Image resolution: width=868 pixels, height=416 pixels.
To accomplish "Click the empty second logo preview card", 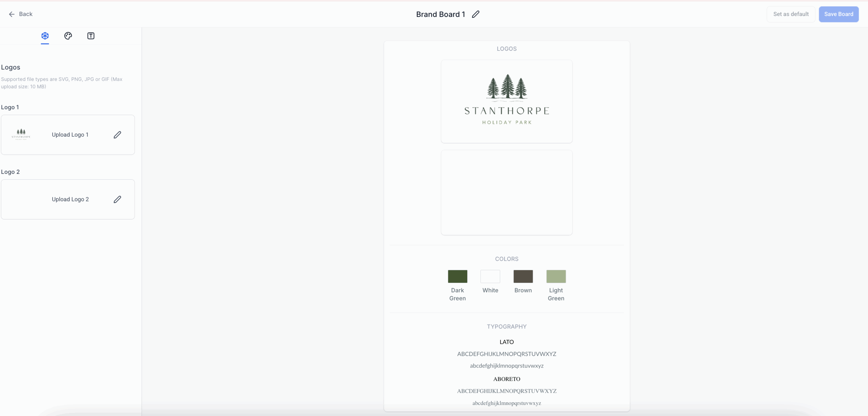I will [507, 192].
